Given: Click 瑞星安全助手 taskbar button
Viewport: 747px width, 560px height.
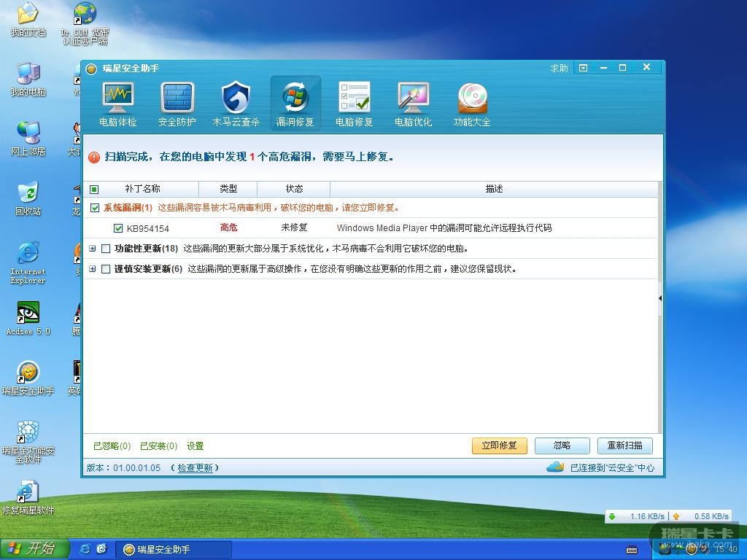Looking at the screenshot, I should pos(174,550).
